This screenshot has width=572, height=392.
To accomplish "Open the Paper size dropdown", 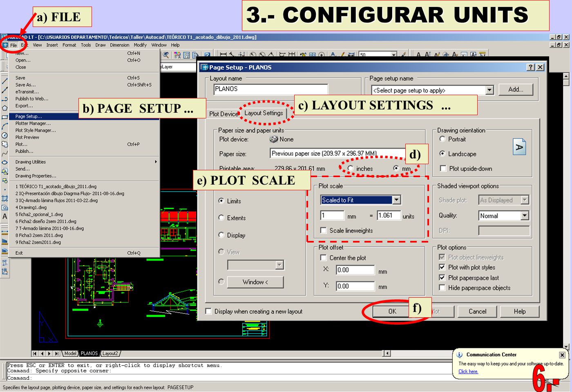I will click(337, 154).
